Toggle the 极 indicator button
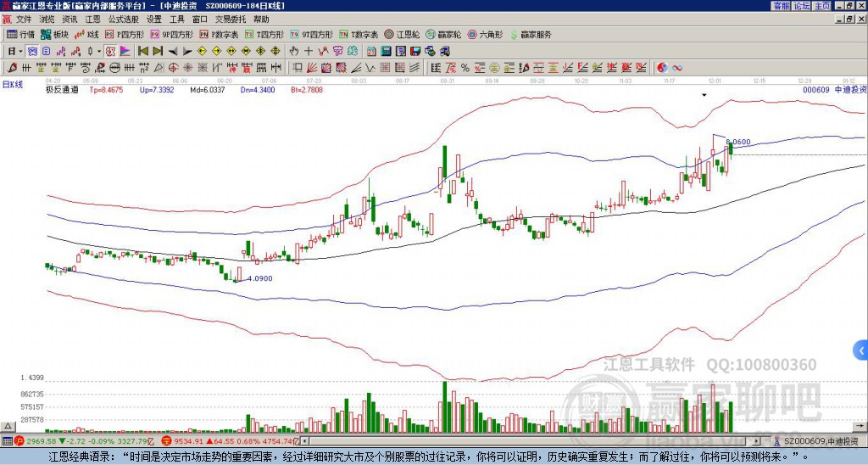Image resolution: width=868 pixels, height=465 pixels. [x=110, y=52]
